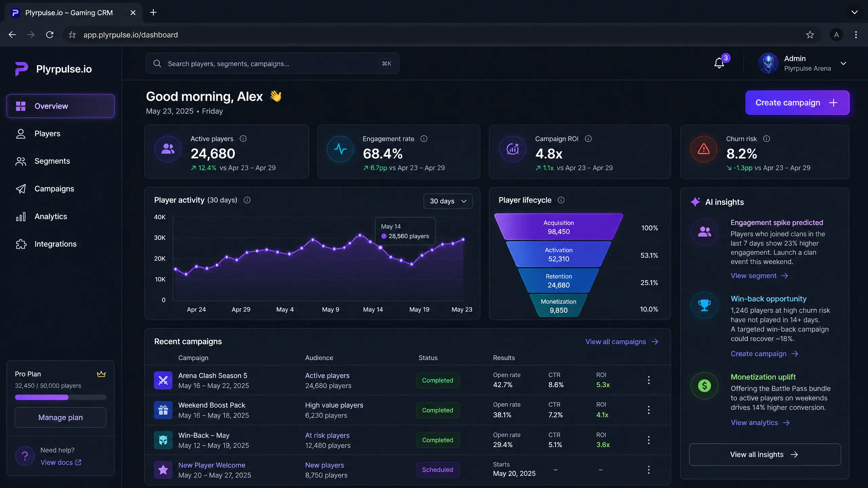Open the View docs link
868x488 pixels.
pyautogui.click(x=61, y=462)
